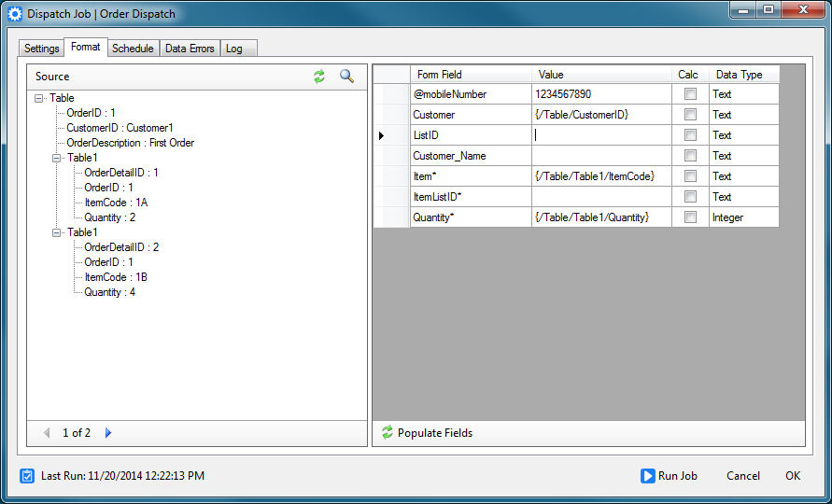This screenshot has width=832, height=504.
Task: Go to next source record arrow
Action: pyautogui.click(x=108, y=433)
